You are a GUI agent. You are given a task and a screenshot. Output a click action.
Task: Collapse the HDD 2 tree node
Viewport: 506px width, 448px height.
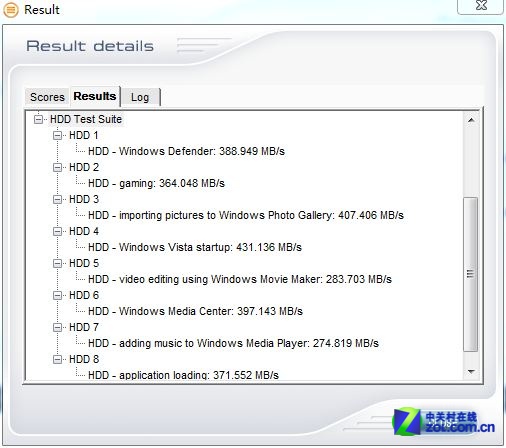point(58,167)
